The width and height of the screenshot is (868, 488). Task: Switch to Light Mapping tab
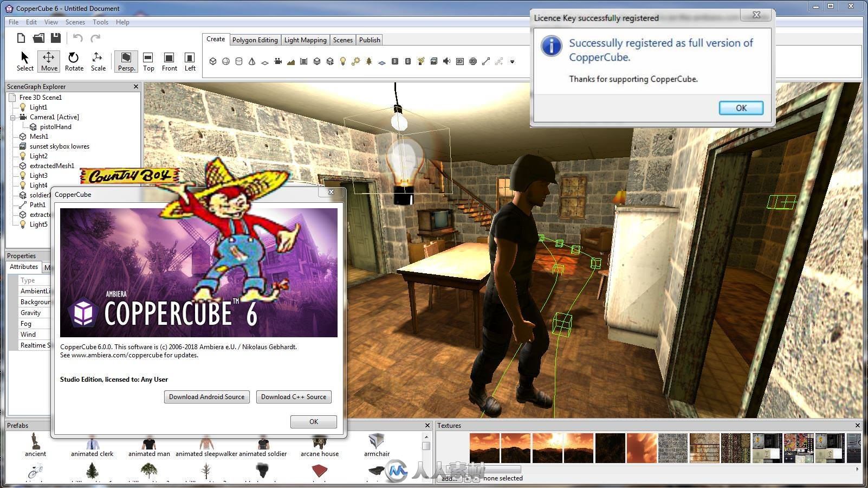(305, 40)
